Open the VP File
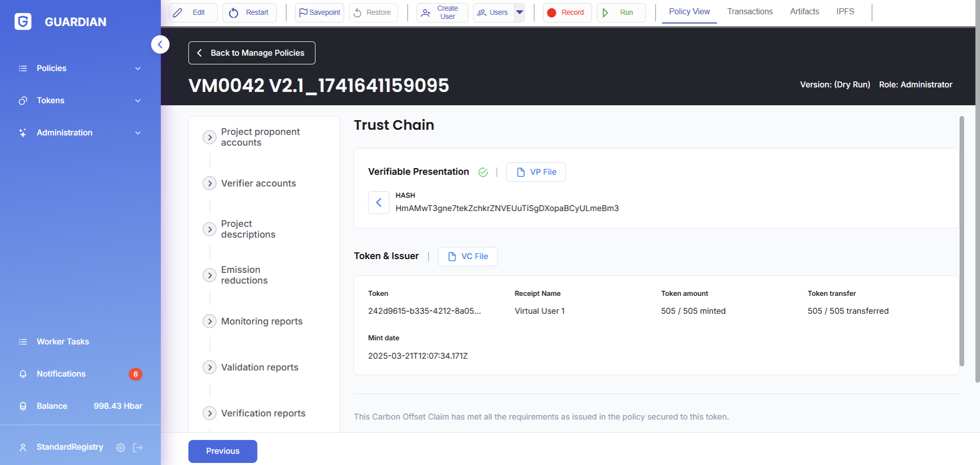Image resolution: width=980 pixels, height=465 pixels. (536, 172)
